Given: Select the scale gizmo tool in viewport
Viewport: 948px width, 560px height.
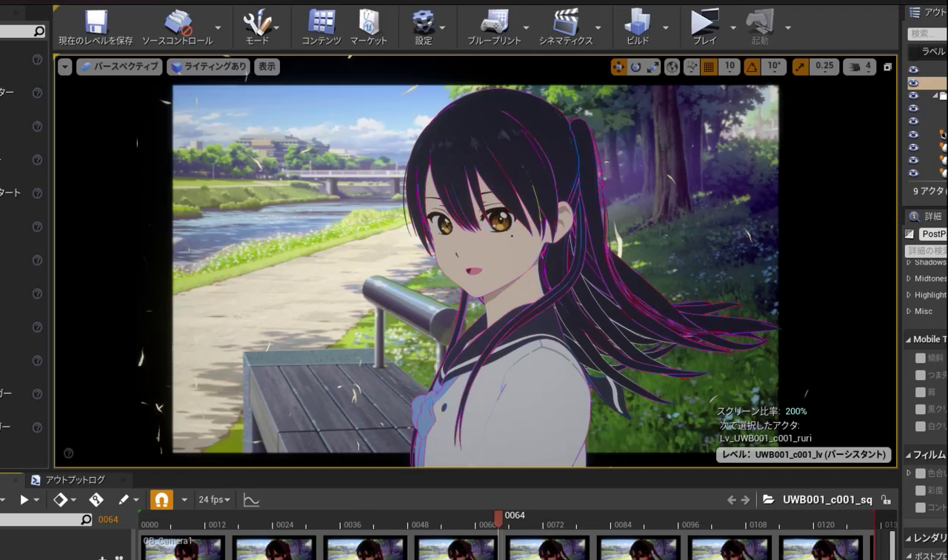Looking at the screenshot, I should [652, 67].
